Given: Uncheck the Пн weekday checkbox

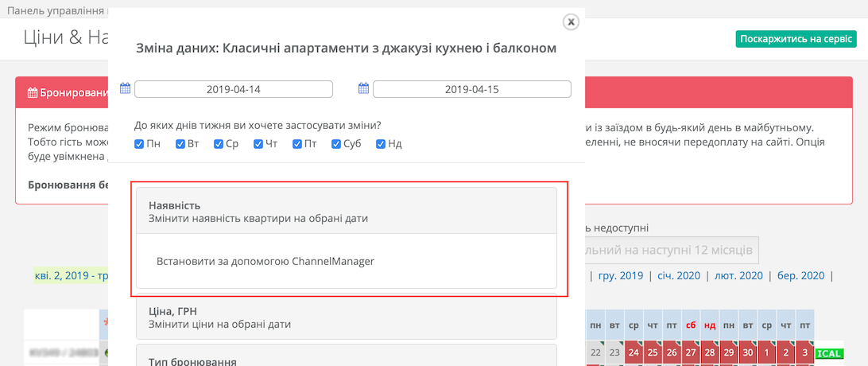Looking at the screenshot, I should click(140, 144).
